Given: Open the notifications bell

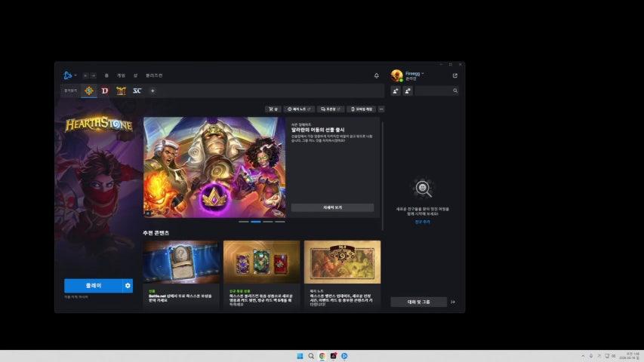Looking at the screenshot, I should (377, 75).
